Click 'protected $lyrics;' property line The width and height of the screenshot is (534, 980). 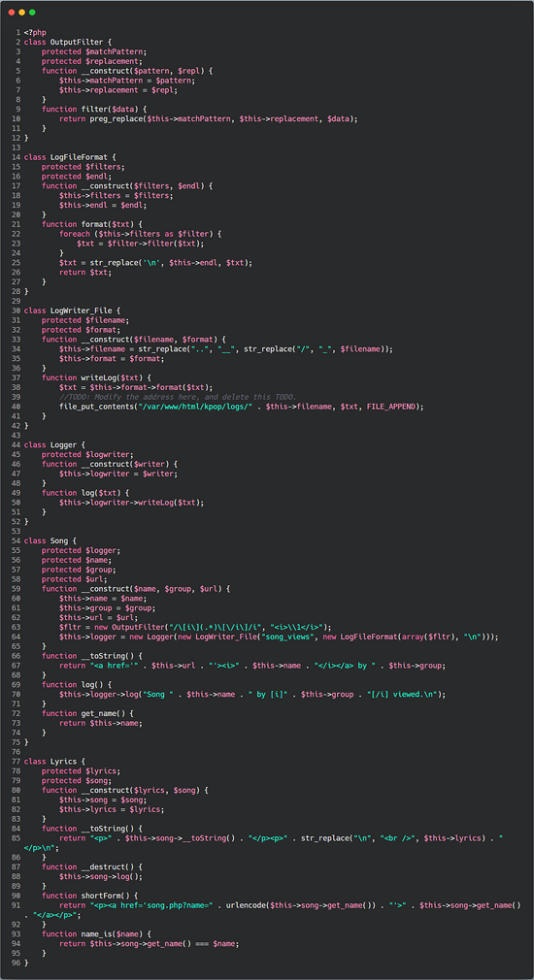(x=82, y=771)
